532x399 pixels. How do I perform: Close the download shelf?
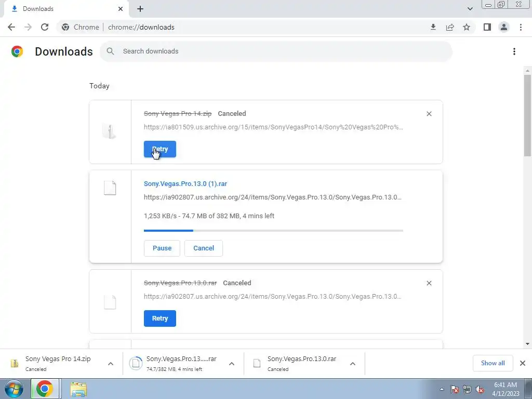(523, 363)
